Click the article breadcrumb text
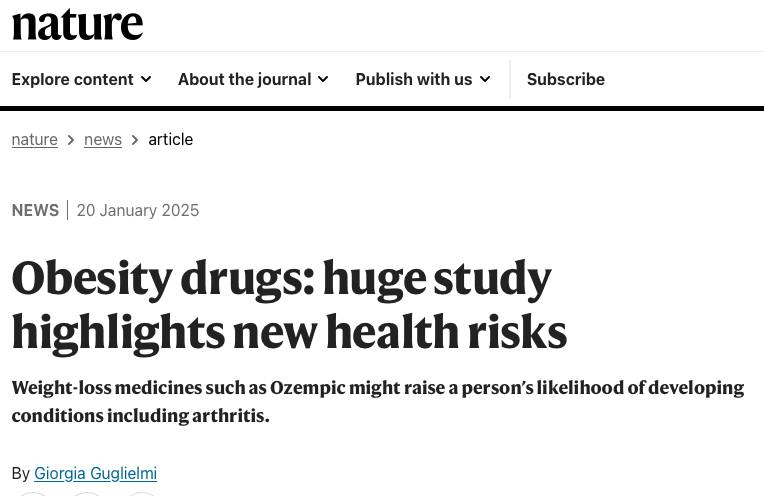The height and width of the screenshot is (496, 764). [170, 139]
